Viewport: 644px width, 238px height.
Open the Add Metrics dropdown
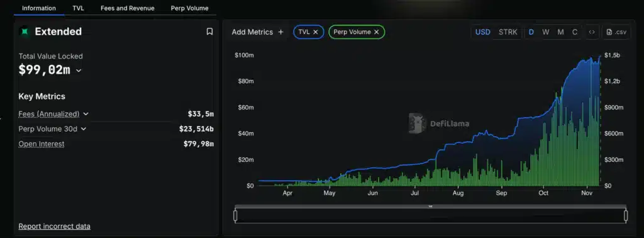[x=257, y=32]
